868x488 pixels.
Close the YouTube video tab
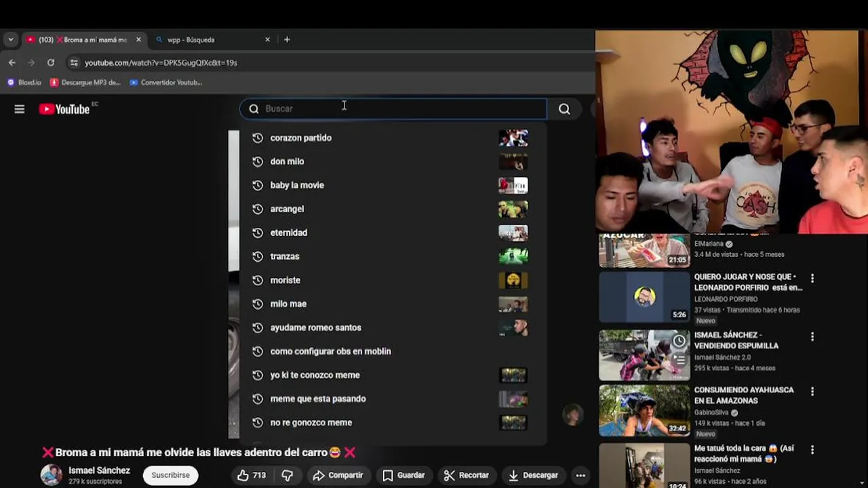pyautogui.click(x=138, y=39)
